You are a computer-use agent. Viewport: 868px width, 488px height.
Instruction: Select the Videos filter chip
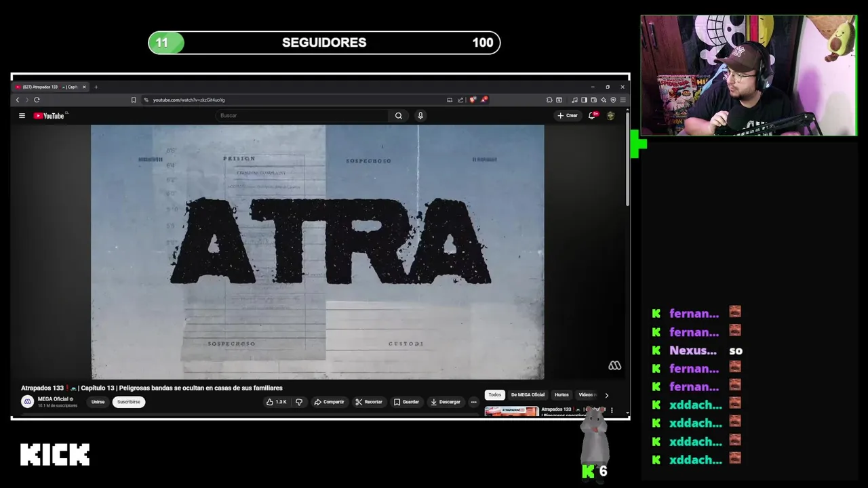tap(587, 394)
